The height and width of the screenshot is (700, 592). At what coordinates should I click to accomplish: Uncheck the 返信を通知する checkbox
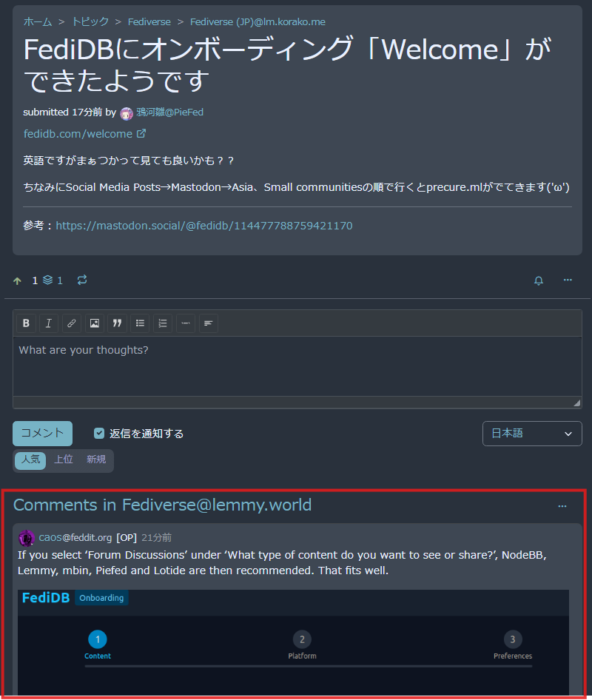tap(99, 433)
